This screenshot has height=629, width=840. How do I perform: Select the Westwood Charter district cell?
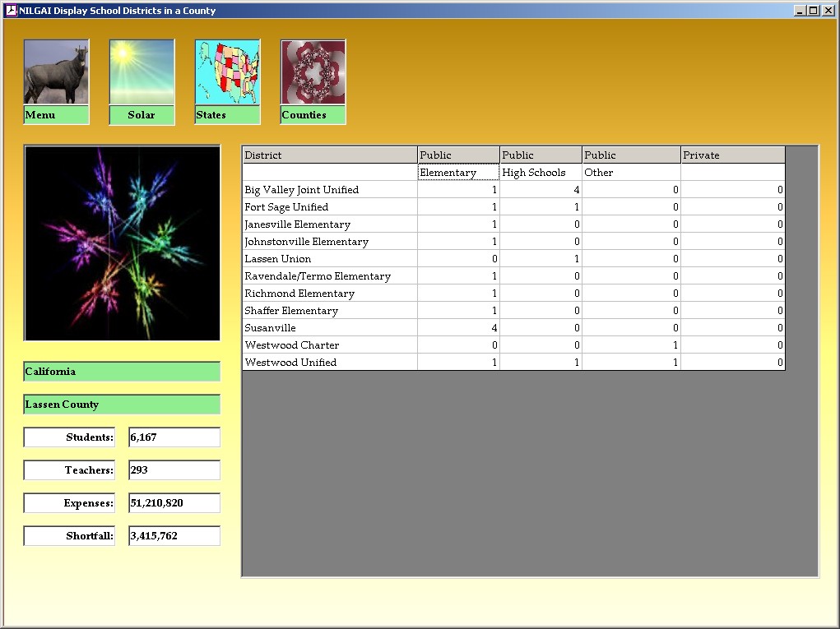point(329,345)
